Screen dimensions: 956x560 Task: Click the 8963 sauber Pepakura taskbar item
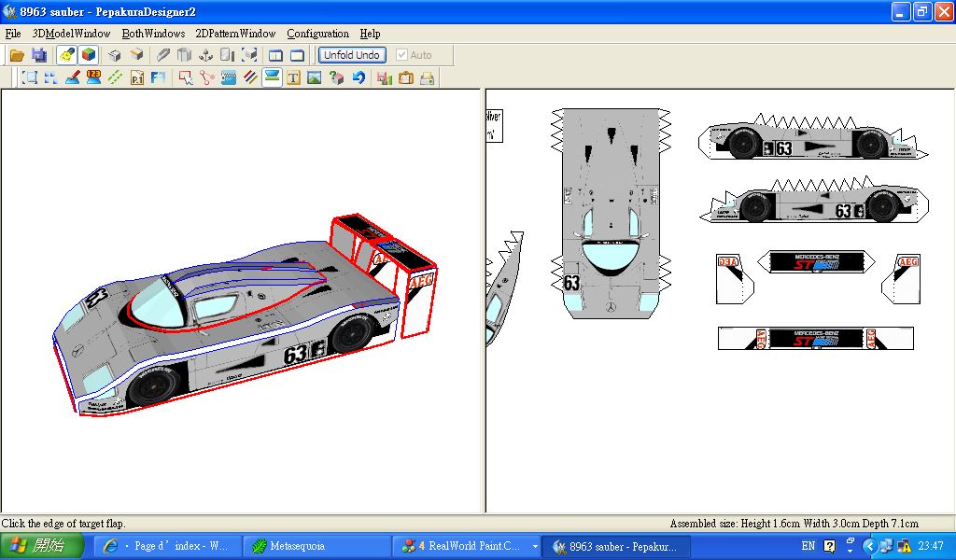pos(616,546)
